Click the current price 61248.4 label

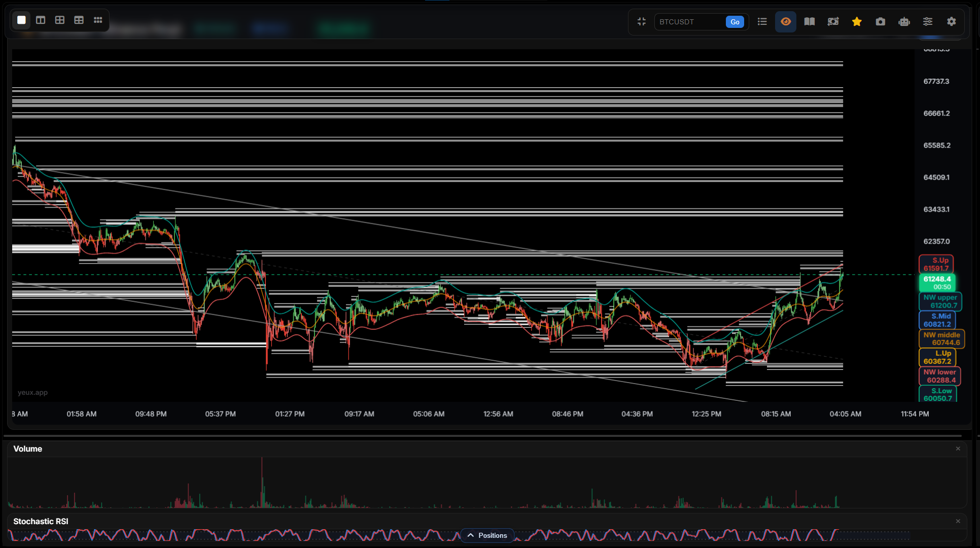pyautogui.click(x=937, y=283)
